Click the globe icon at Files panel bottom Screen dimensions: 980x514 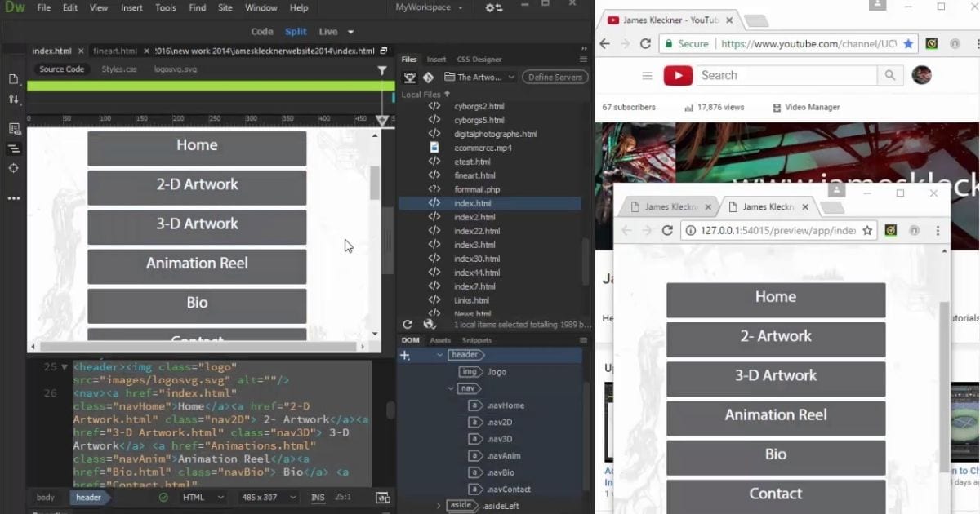pyautogui.click(x=429, y=324)
